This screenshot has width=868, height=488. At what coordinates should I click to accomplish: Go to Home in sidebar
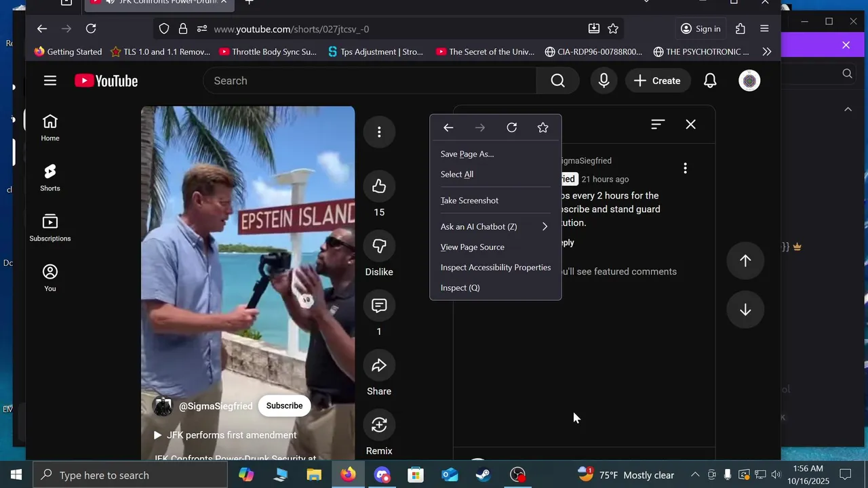point(50,127)
